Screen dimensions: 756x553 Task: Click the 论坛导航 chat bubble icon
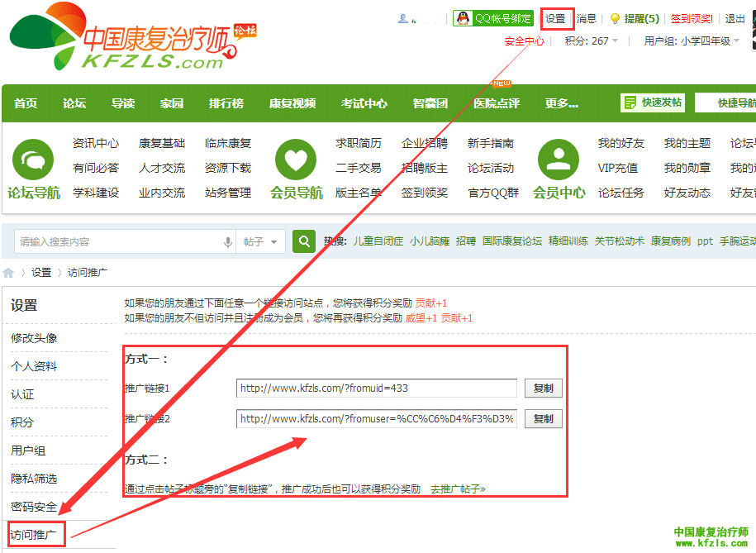pos(33,160)
